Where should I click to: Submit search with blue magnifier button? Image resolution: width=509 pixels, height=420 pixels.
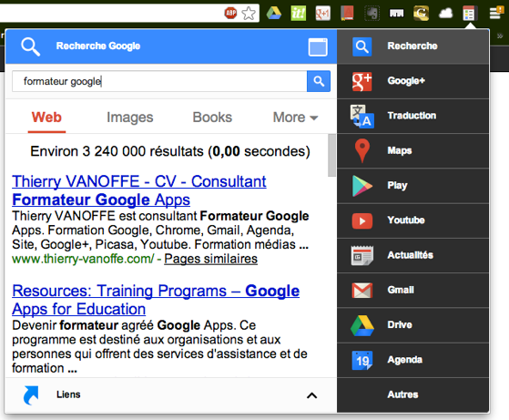coord(319,81)
